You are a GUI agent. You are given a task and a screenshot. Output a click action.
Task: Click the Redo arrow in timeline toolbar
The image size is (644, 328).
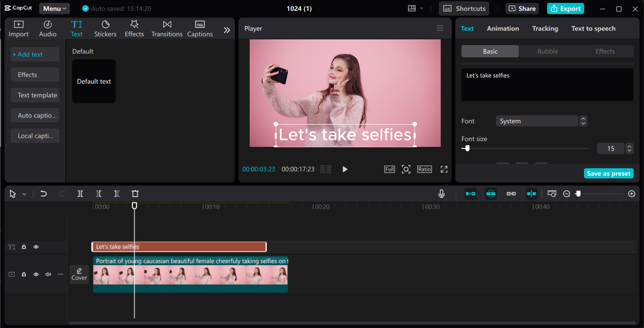tap(62, 193)
